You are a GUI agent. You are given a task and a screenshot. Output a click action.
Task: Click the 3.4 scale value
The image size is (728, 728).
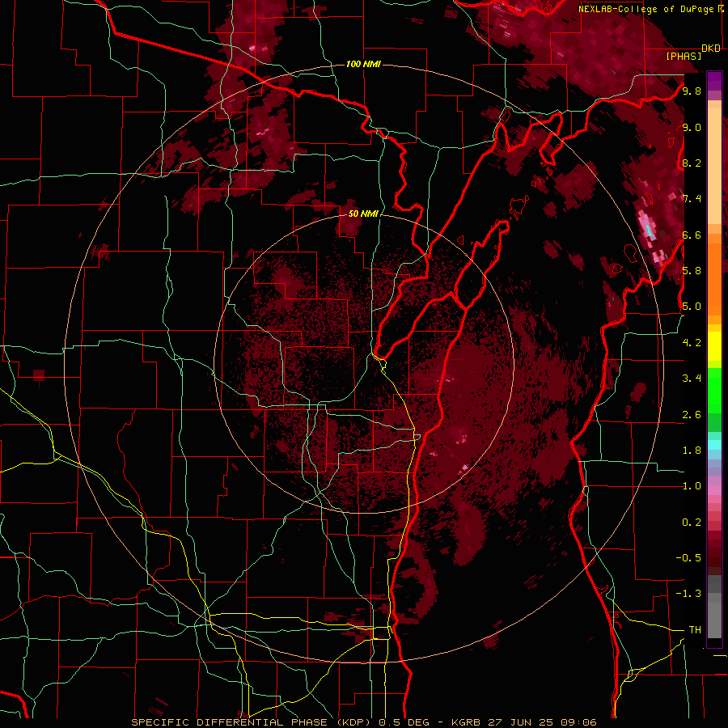(692, 379)
